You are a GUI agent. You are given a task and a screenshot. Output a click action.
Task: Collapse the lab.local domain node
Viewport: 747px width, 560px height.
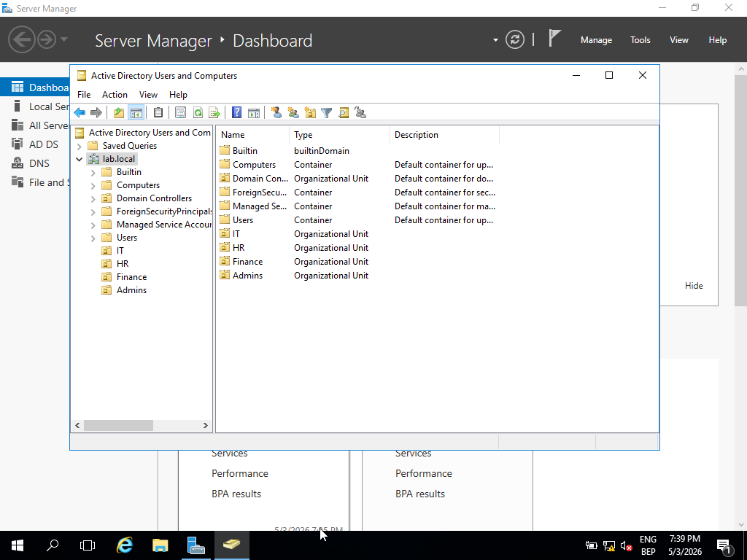(80, 159)
